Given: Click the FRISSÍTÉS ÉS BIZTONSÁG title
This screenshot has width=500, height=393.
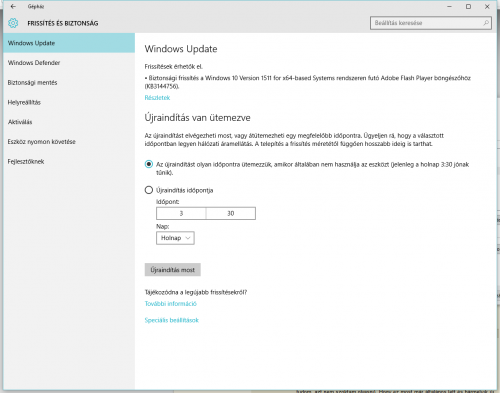Looking at the screenshot, I should [x=63, y=23].
